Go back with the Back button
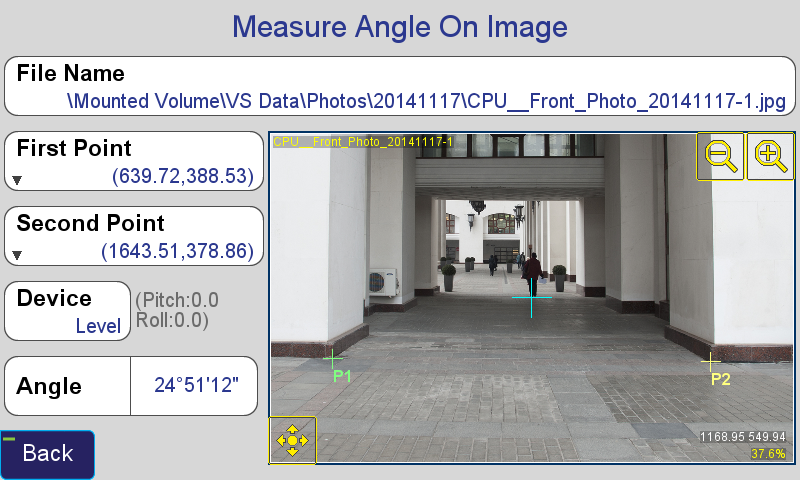The width and height of the screenshot is (800, 480). [47, 454]
